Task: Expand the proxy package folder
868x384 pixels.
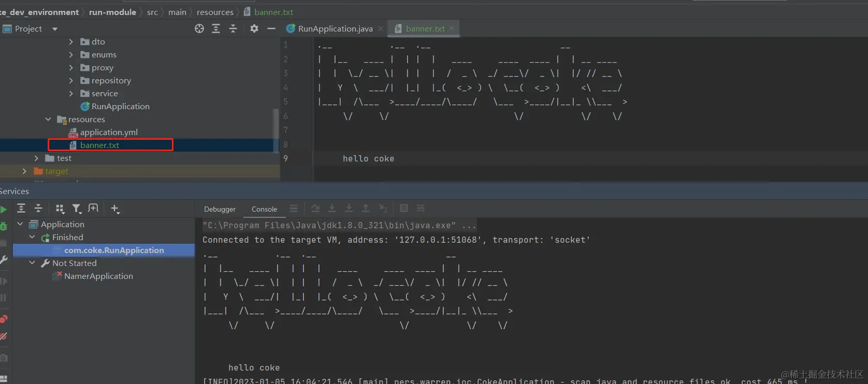Action: [71, 67]
